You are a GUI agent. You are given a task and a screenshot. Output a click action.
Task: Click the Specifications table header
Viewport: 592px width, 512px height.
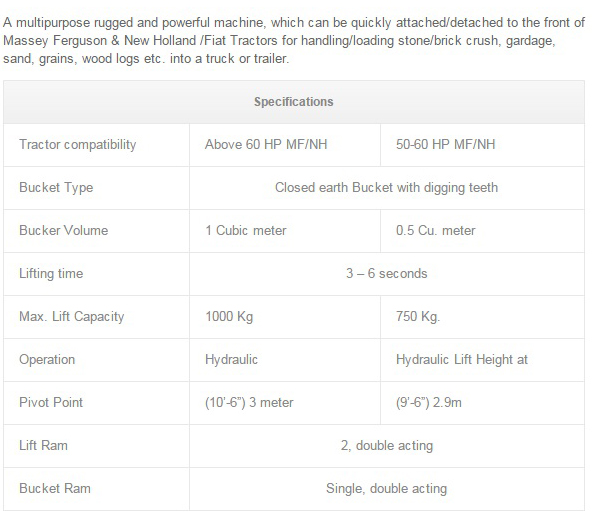pyautogui.click(x=294, y=102)
